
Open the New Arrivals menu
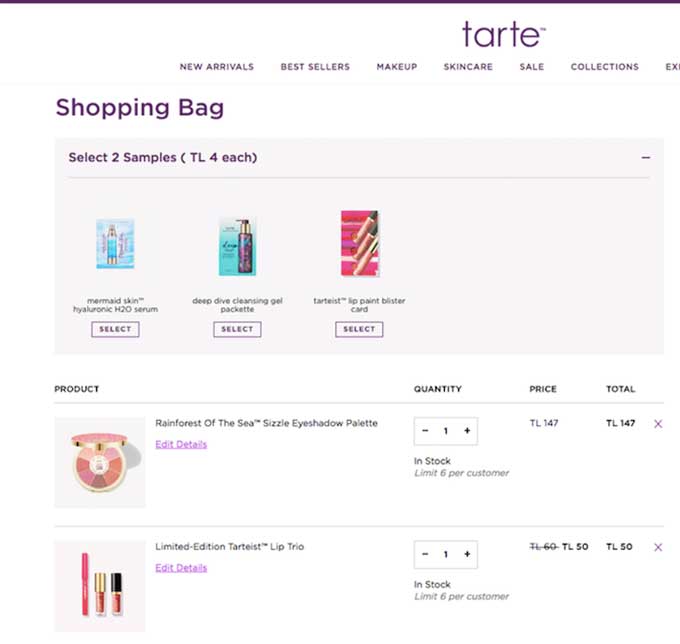[217, 67]
